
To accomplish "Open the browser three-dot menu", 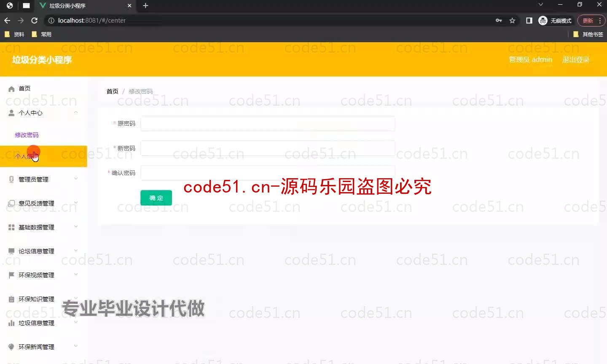I will 599,20.
